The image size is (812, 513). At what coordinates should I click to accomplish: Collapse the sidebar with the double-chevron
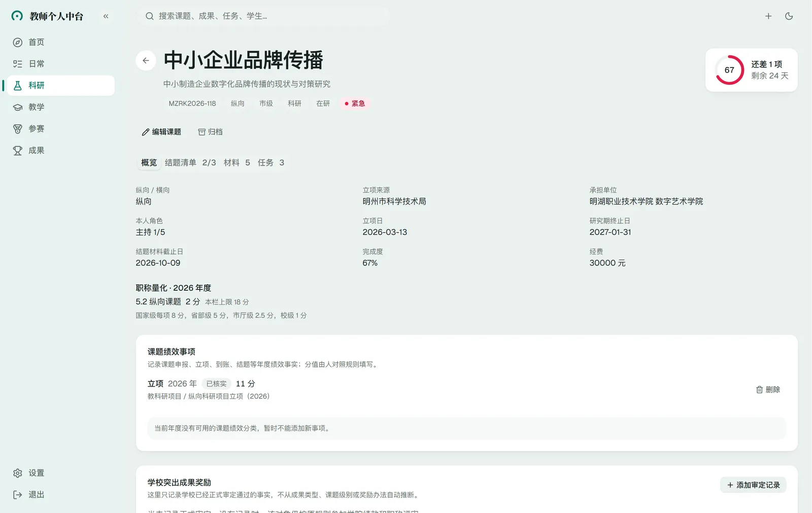point(106,16)
